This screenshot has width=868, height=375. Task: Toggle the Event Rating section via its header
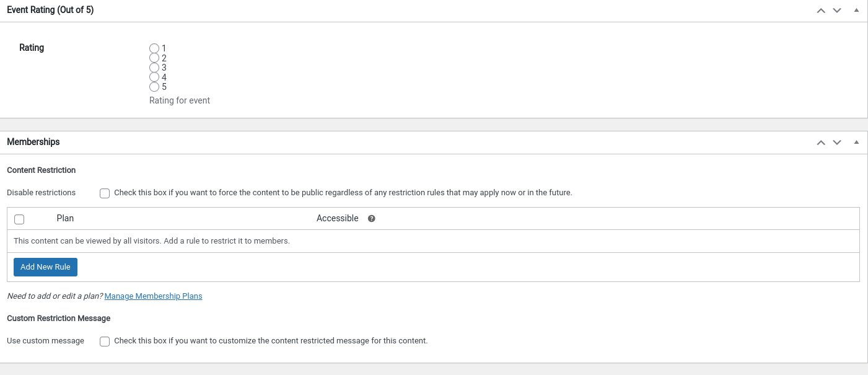pos(50,9)
